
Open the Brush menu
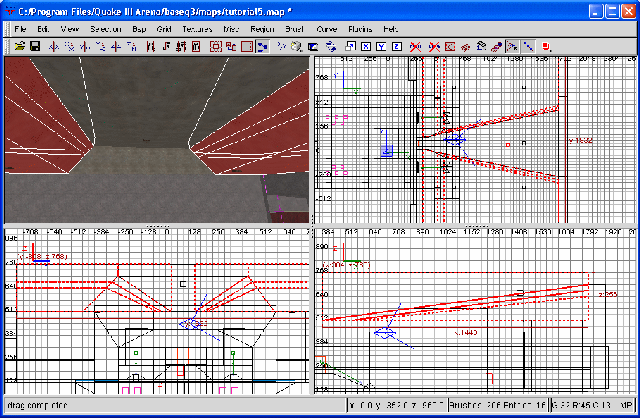(294, 29)
